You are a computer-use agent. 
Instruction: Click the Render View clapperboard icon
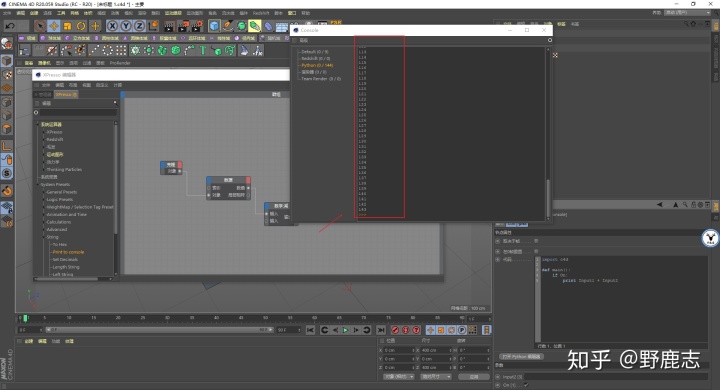pos(169,26)
